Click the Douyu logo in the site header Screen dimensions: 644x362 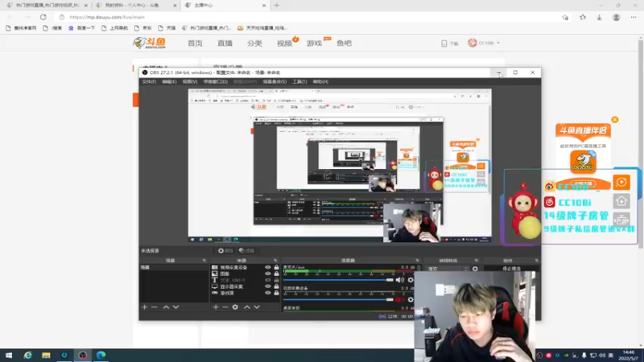point(150,43)
